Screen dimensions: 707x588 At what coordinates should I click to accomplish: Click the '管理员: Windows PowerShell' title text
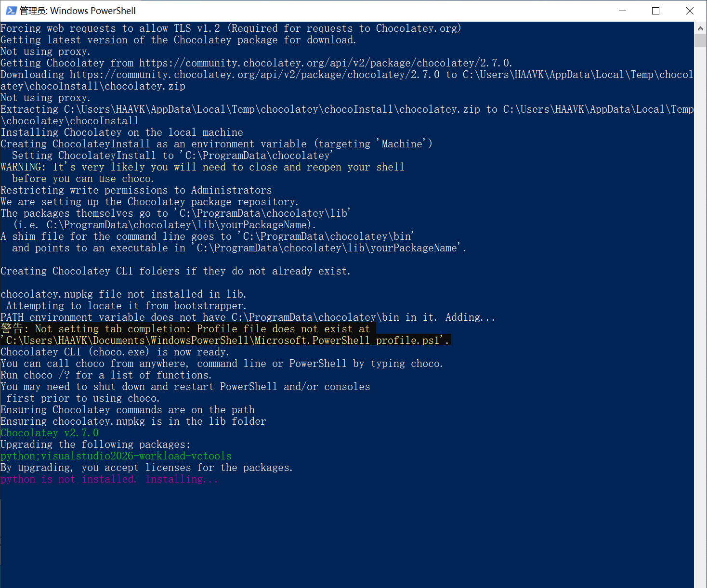click(x=78, y=11)
